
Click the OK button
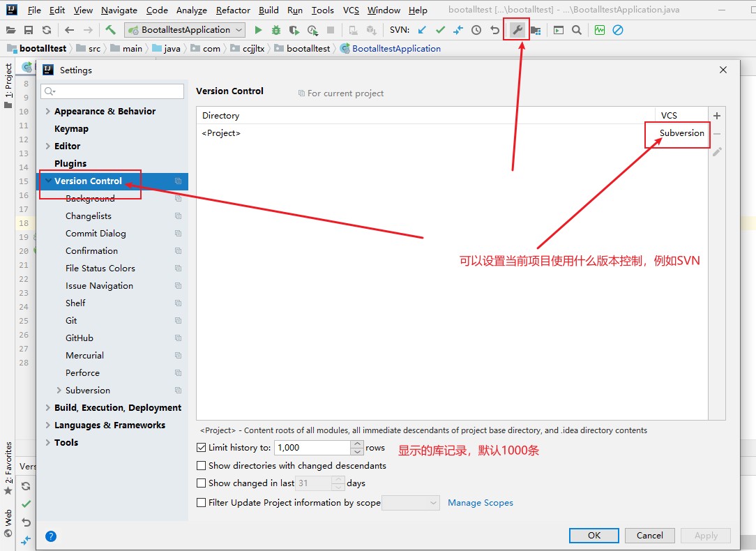[x=594, y=535]
